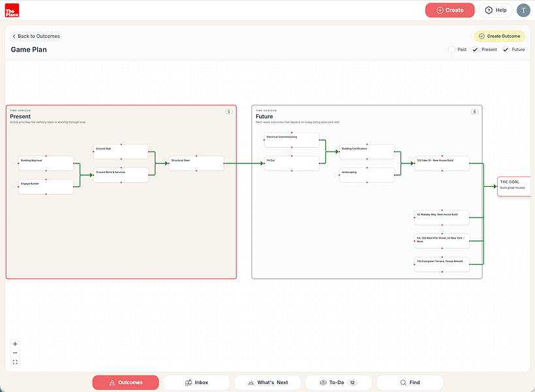The width and height of the screenshot is (535, 392).
Task: Select 742 Evergreen Terrace House Rebuild card
Action: 442,265
